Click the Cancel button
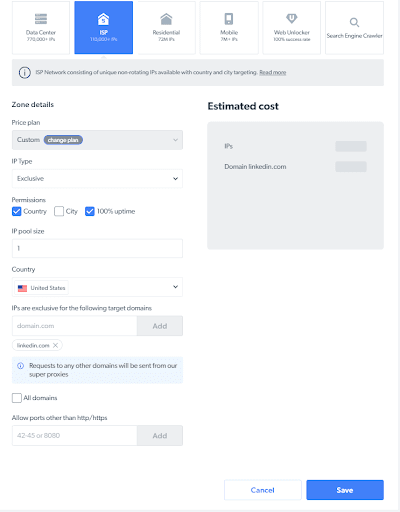This screenshot has width=400, height=512. click(263, 490)
